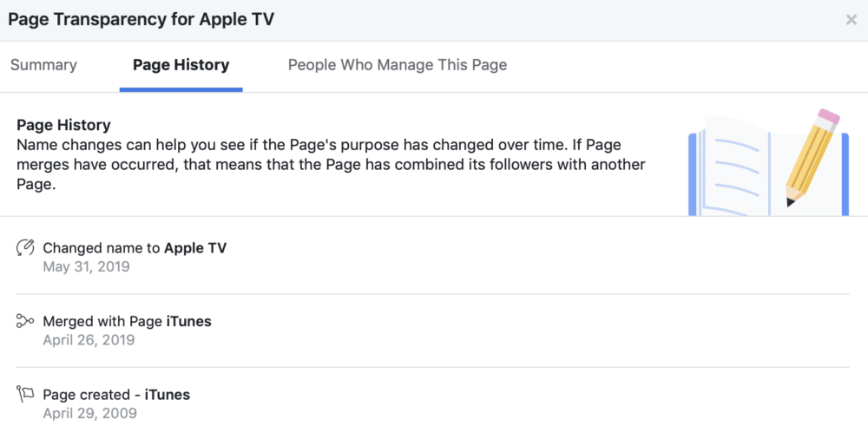Image resolution: width=868 pixels, height=439 pixels.
Task: Click the page created flag icon
Action: [x=25, y=394]
